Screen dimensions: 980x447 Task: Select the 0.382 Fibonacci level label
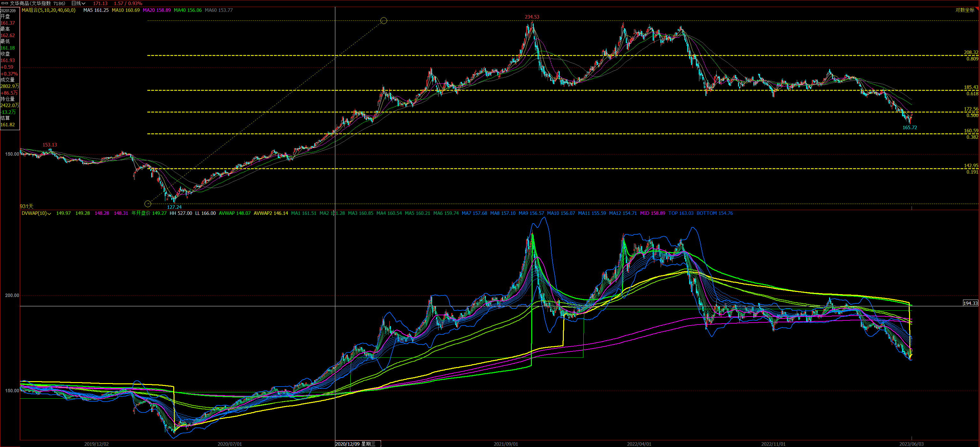[972, 137]
